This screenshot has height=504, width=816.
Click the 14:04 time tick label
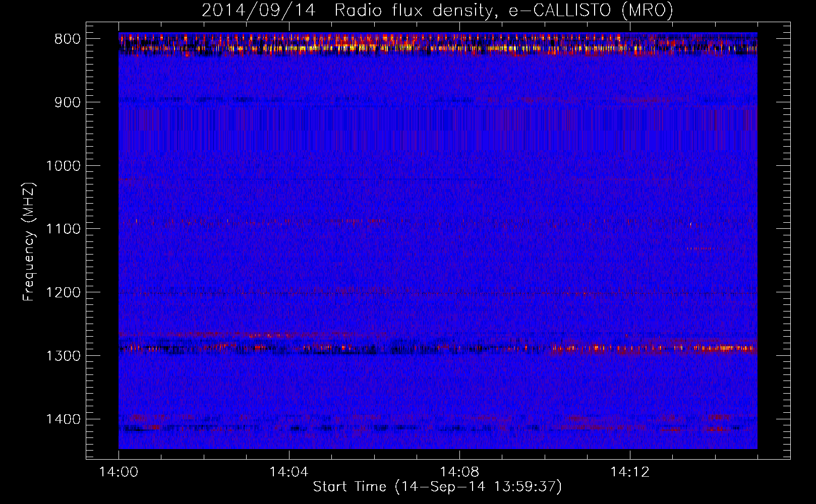[x=288, y=472]
